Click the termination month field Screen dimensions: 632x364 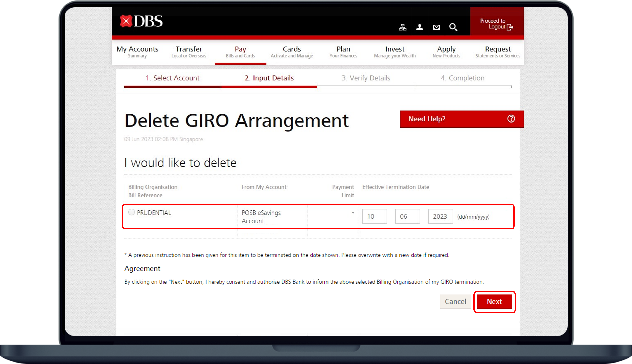click(408, 216)
